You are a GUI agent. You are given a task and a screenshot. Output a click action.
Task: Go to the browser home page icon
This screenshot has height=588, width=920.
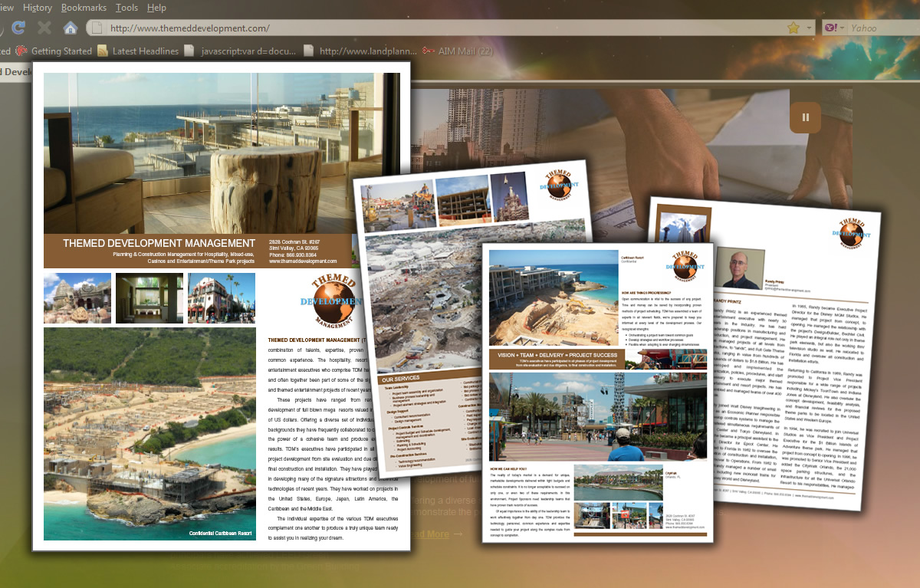[x=70, y=28]
